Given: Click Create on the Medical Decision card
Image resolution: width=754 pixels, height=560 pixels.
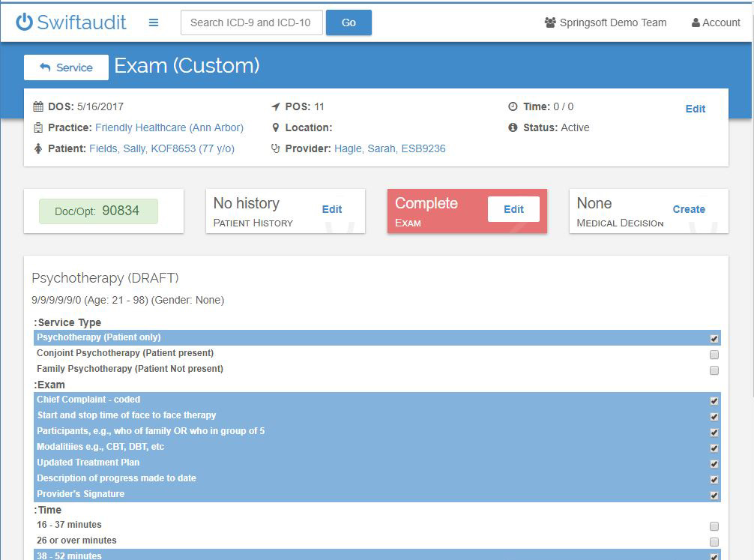Looking at the screenshot, I should tap(688, 209).
